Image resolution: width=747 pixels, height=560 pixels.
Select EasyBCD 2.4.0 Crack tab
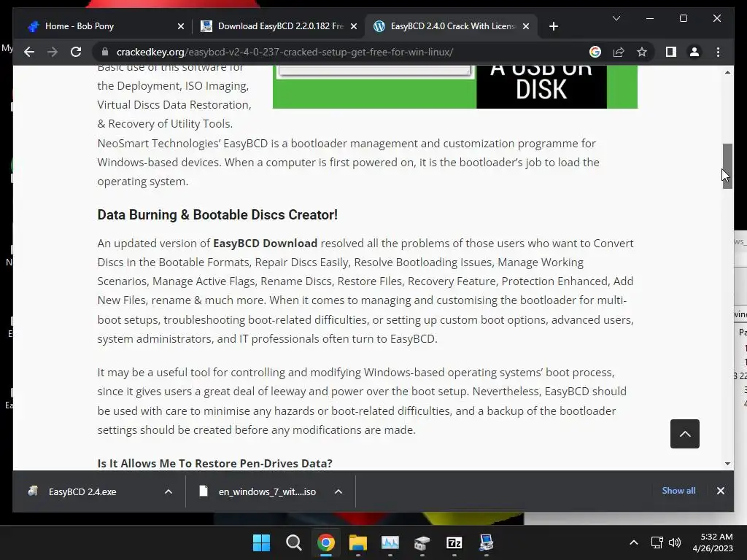(x=451, y=26)
